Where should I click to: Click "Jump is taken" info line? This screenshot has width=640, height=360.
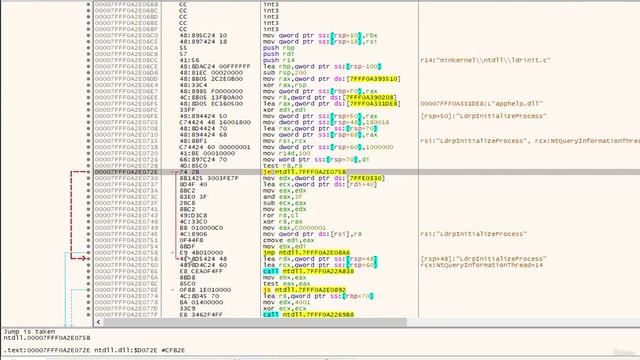[29, 332]
